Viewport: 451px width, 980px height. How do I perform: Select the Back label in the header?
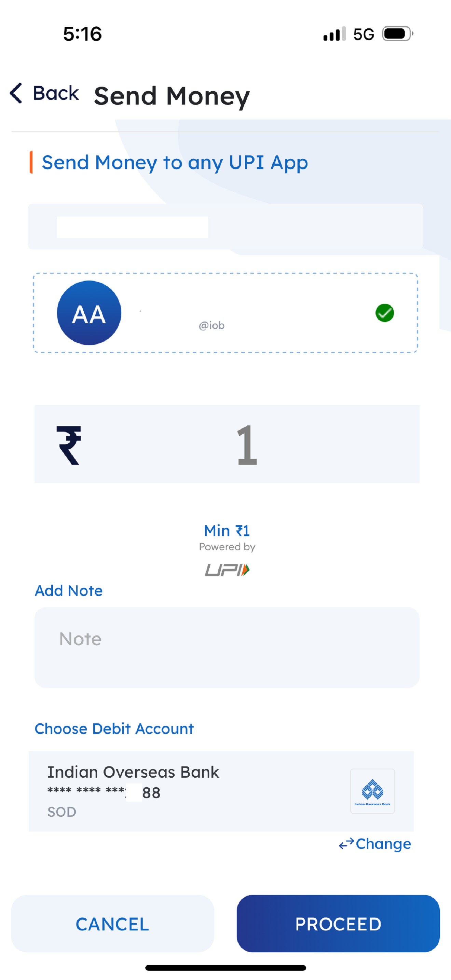(56, 93)
